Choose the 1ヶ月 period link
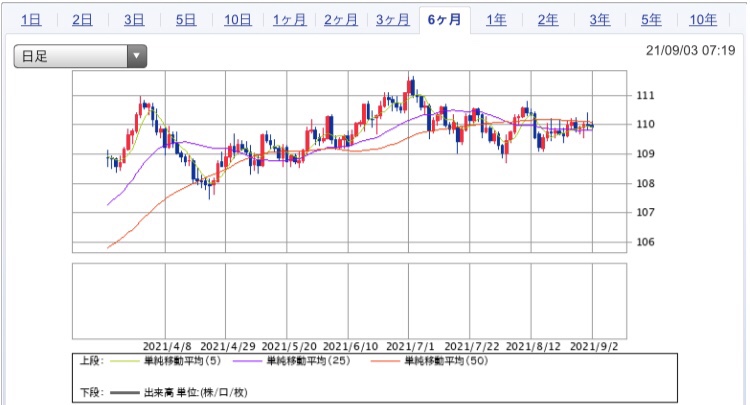This screenshot has height=405, width=750. [x=289, y=20]
